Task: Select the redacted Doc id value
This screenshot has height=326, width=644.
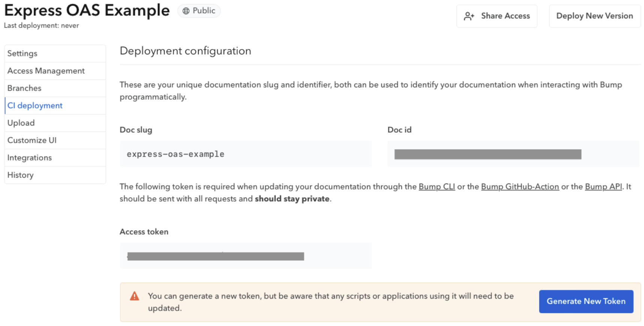Action: 487,154
